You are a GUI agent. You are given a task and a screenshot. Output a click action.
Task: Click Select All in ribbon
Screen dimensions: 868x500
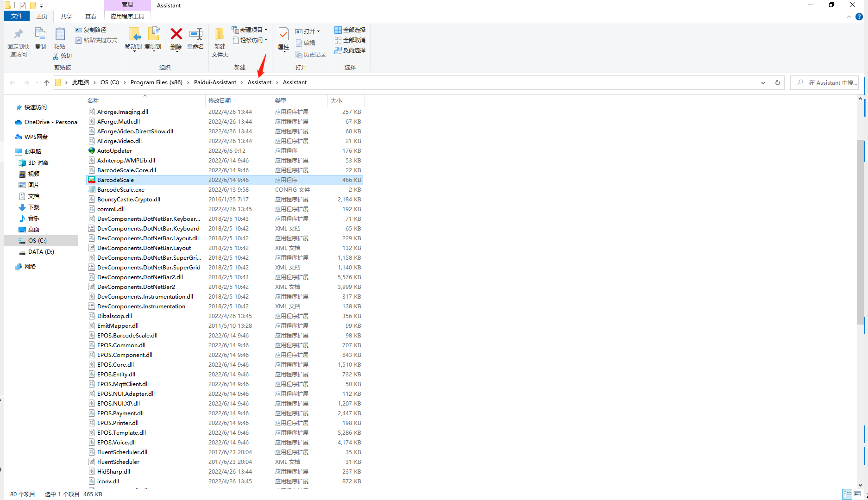[x=350, y=30]
